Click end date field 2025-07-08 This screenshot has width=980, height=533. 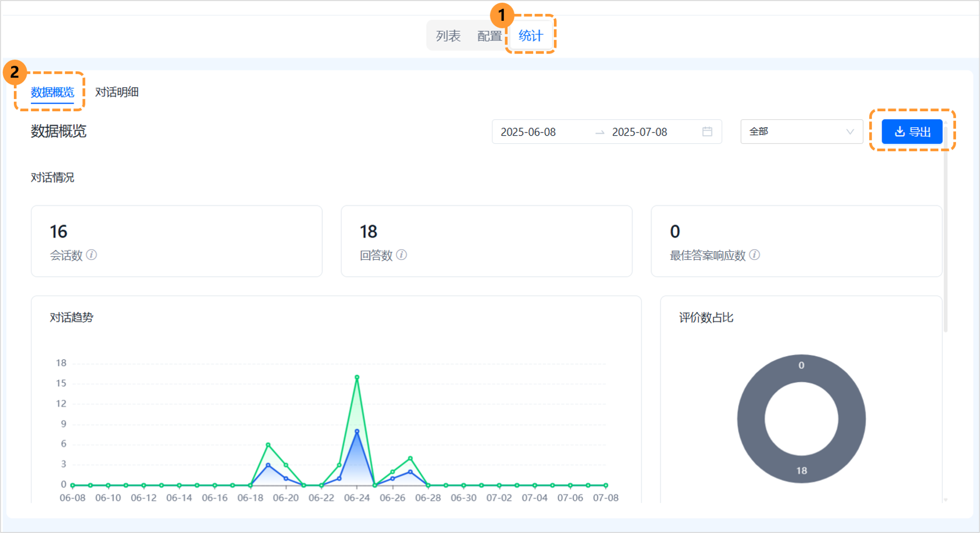pyautogui.click(x=639, y=132)
